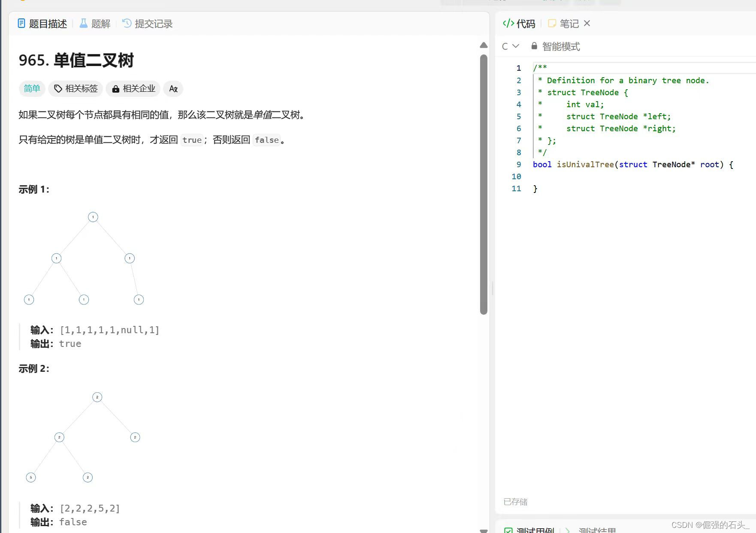
Task: Click the node labeled 5 in 示例 2 tree
Action: point(31,477)
